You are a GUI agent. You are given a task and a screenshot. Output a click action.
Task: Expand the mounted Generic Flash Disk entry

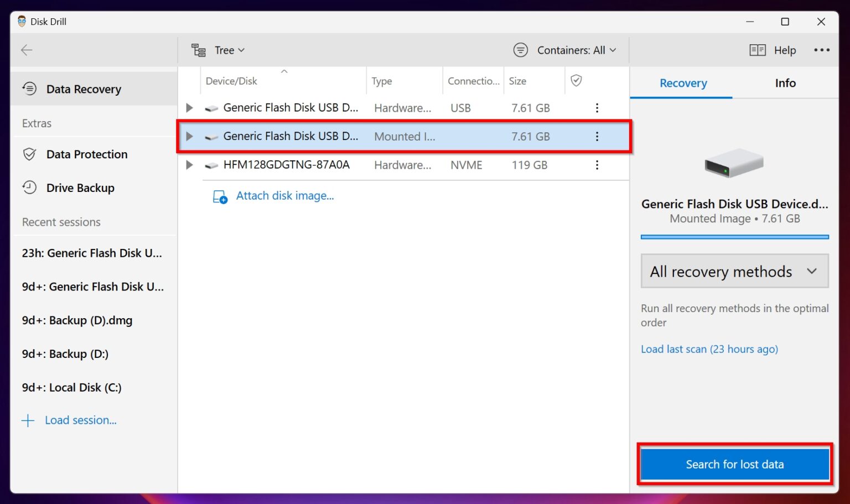189,136
